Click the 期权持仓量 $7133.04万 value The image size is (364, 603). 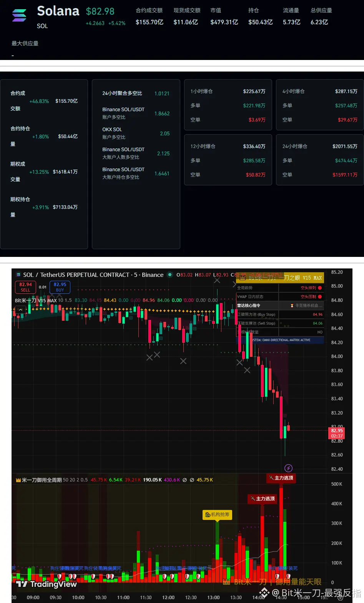[65, 207]
